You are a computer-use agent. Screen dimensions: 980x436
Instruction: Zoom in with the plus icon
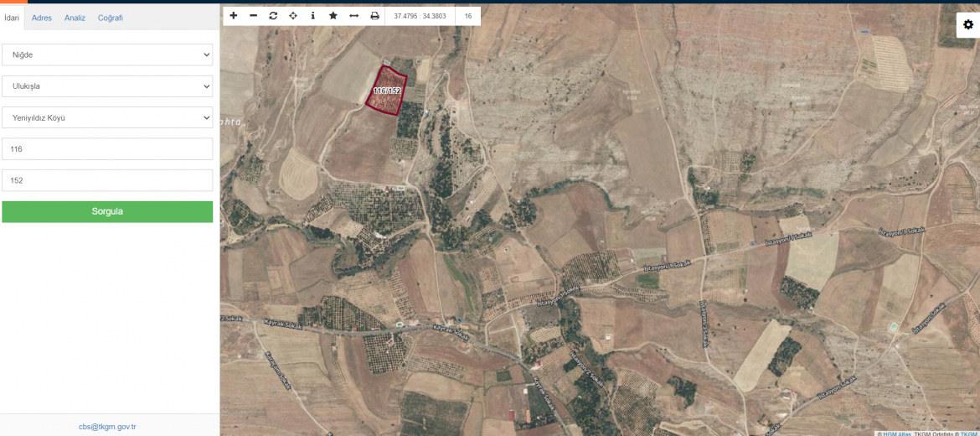coord(233,16)
